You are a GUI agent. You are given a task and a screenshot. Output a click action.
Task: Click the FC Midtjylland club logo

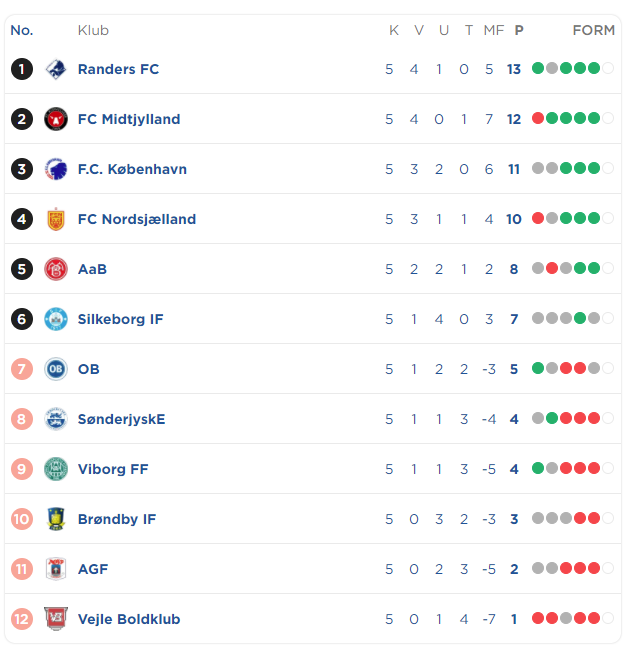click(x=56, y=119)
